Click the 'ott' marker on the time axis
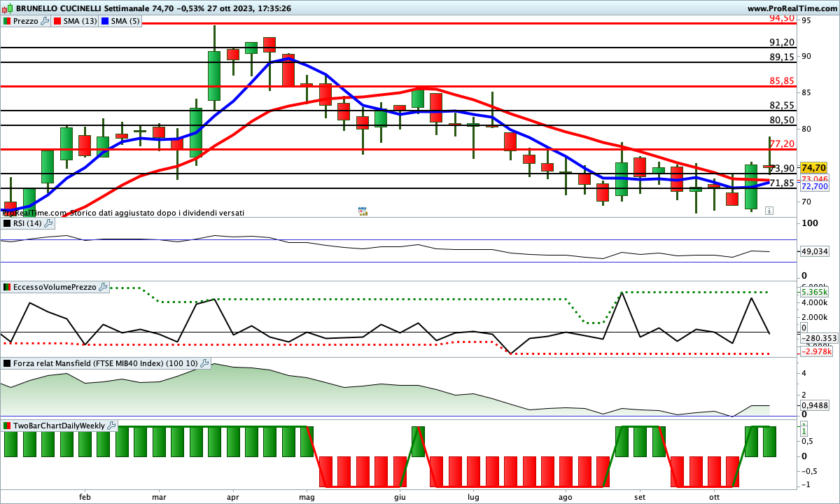 [x=714, y=497]
